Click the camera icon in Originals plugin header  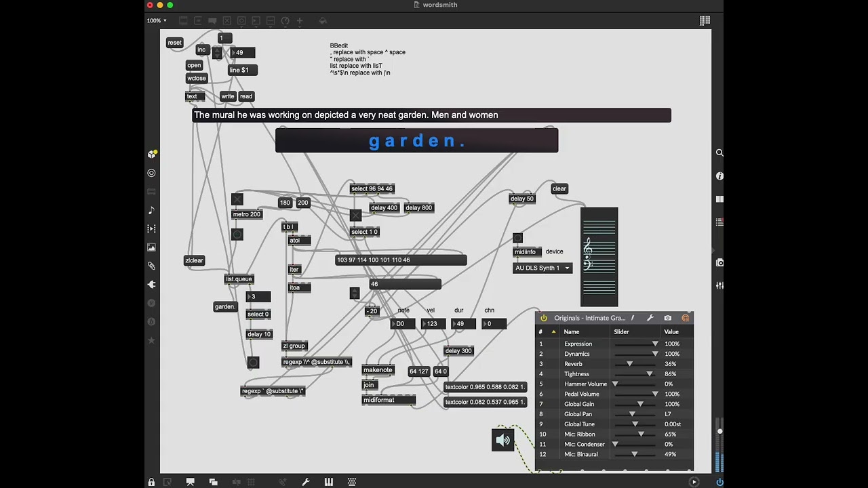pos(668,318)
